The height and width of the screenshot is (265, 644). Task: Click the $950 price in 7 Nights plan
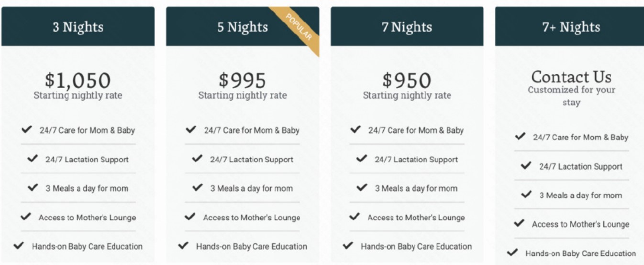(x=407, y=80)
